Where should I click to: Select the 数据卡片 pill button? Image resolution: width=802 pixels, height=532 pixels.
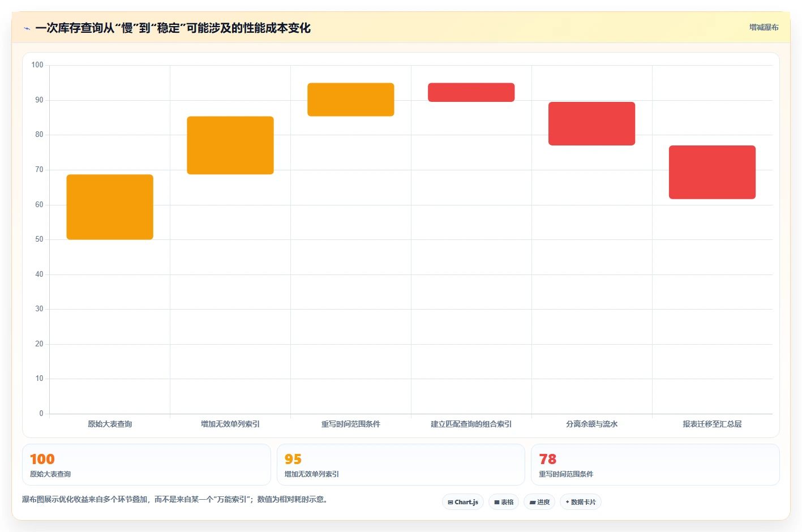pos(581,502)
